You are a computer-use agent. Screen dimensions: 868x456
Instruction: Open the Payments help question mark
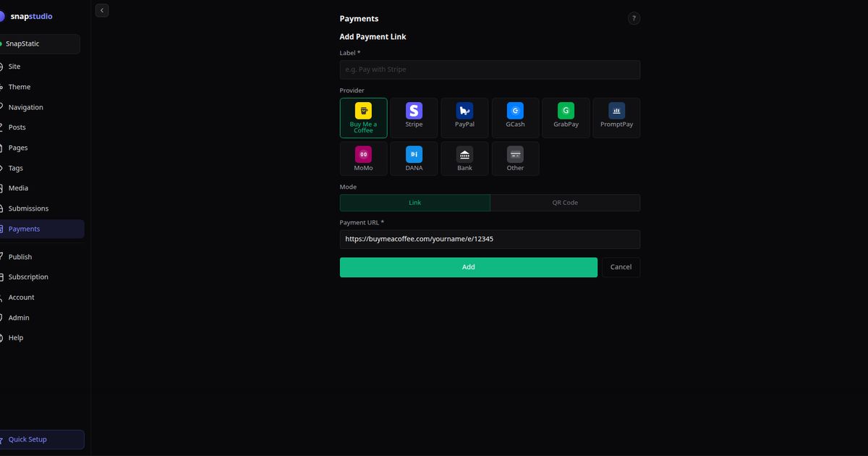(634, 19)
